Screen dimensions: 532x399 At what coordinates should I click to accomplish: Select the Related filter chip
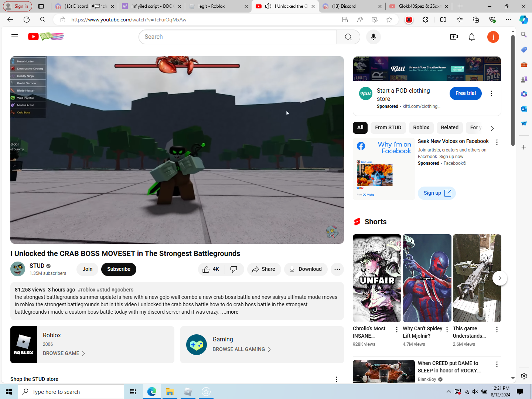(450, 128)
